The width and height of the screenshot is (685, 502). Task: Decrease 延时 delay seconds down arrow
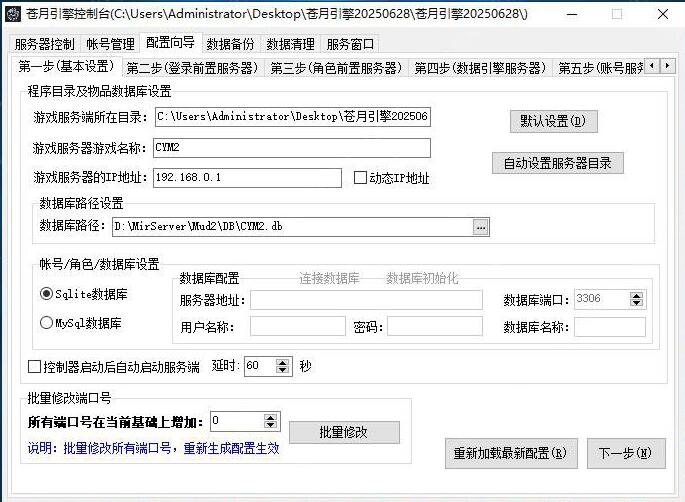pyautogui.click(x=283, y=370)
